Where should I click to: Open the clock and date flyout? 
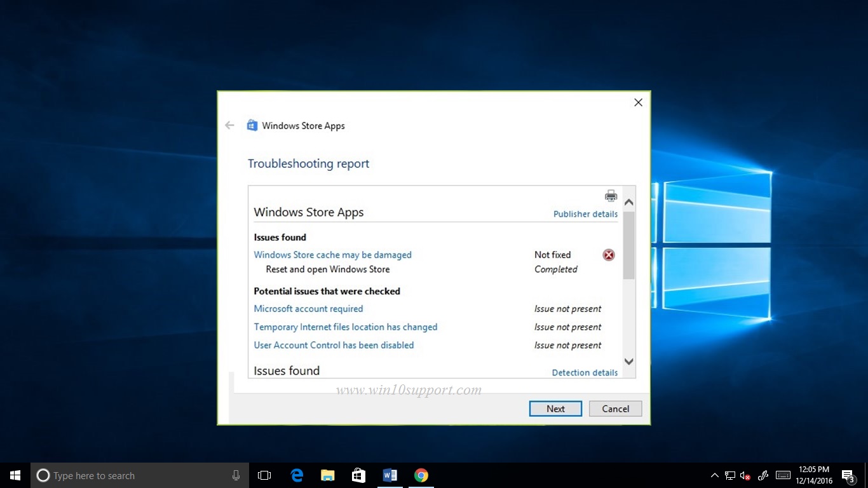pyautogui.click(x=814, y=475)
